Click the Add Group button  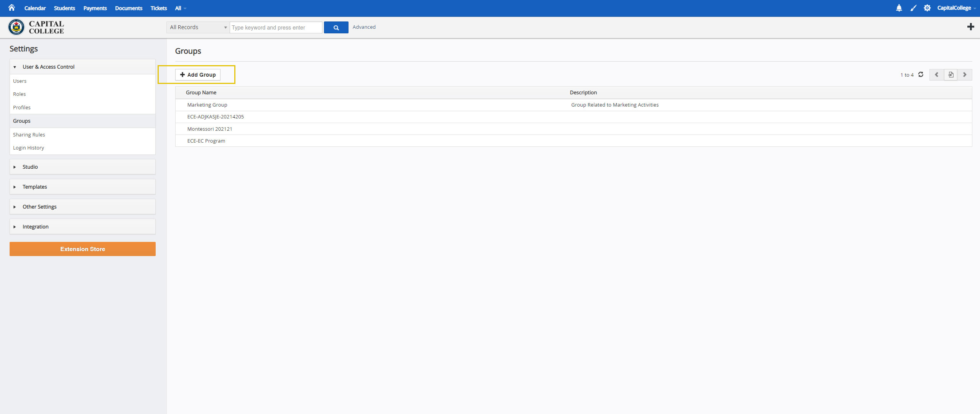pyautogui.click(x=198, y=75)
